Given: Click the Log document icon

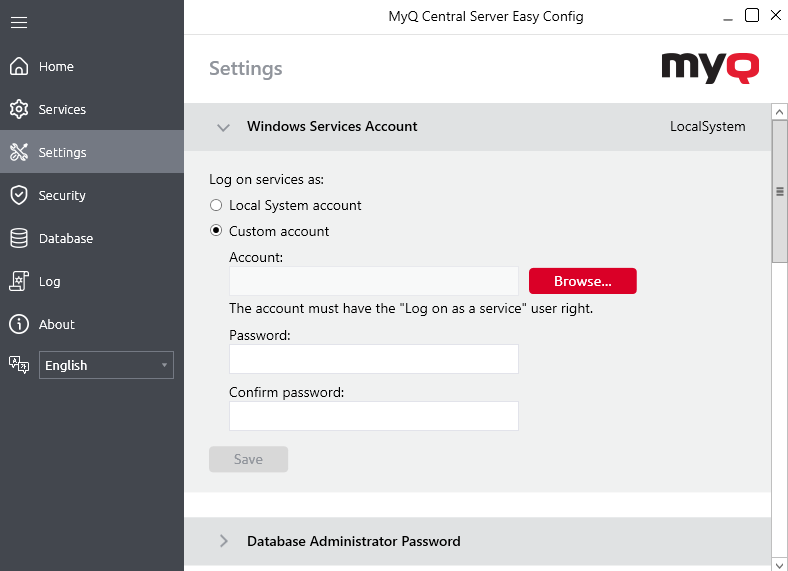Looking at the screenshot, I should click(19, 282).
